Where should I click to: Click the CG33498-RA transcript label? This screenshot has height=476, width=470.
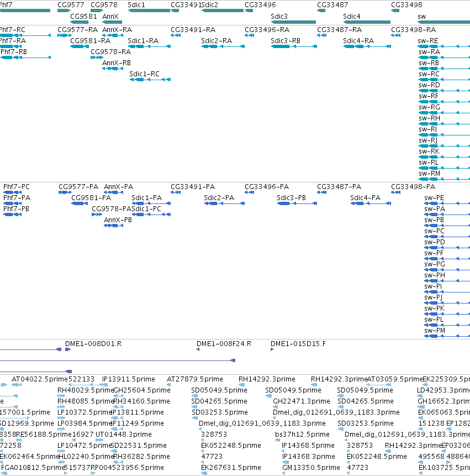point(413,30)
